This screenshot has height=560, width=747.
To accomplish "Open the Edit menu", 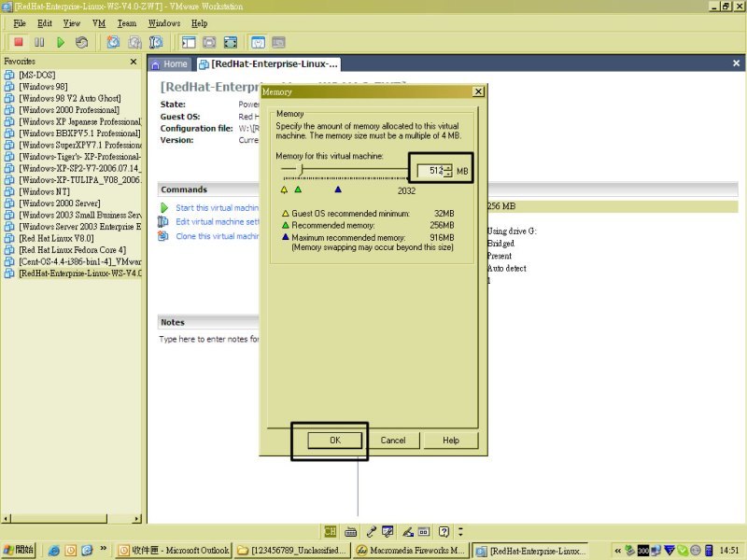I will point(45,23).
